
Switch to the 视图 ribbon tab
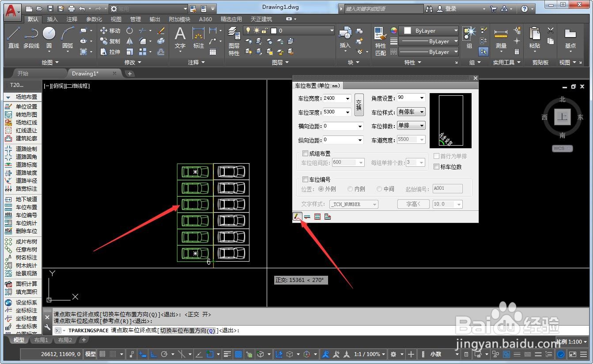click(116, 19)
